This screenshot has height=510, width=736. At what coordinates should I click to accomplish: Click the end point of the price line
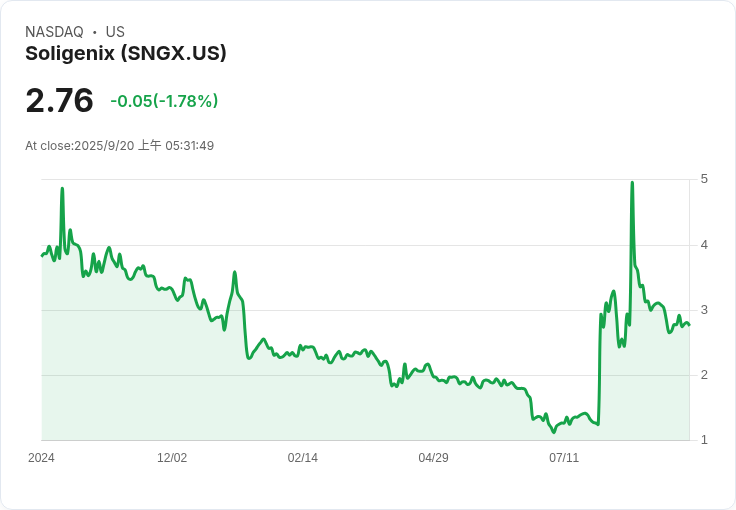pyautogui.click(x=689, y=325)
